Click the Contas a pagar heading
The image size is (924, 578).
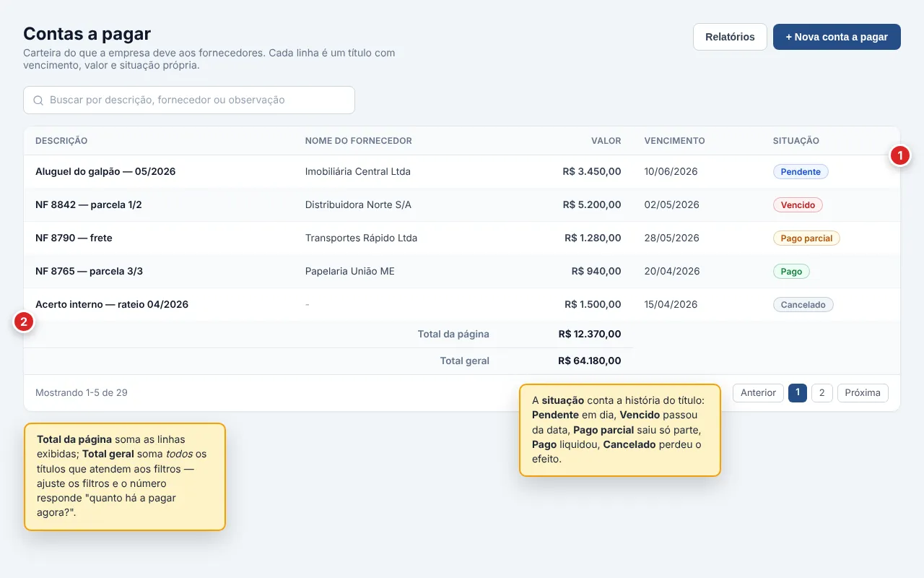point(87,34)
